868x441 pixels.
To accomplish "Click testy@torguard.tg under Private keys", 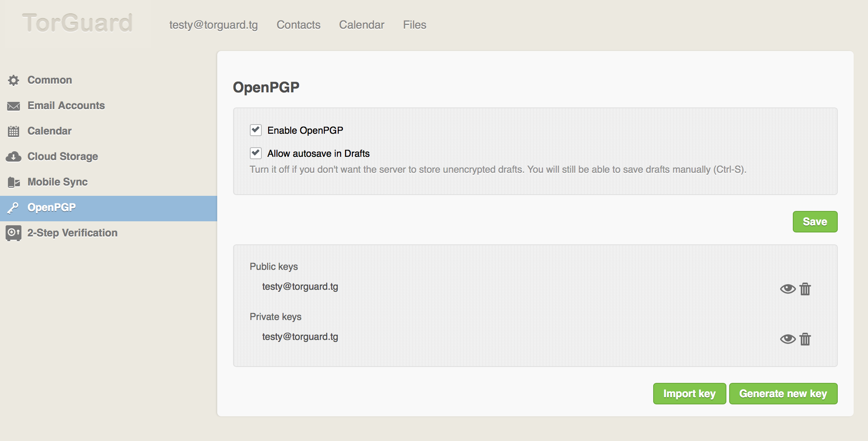I will (300, 337).
